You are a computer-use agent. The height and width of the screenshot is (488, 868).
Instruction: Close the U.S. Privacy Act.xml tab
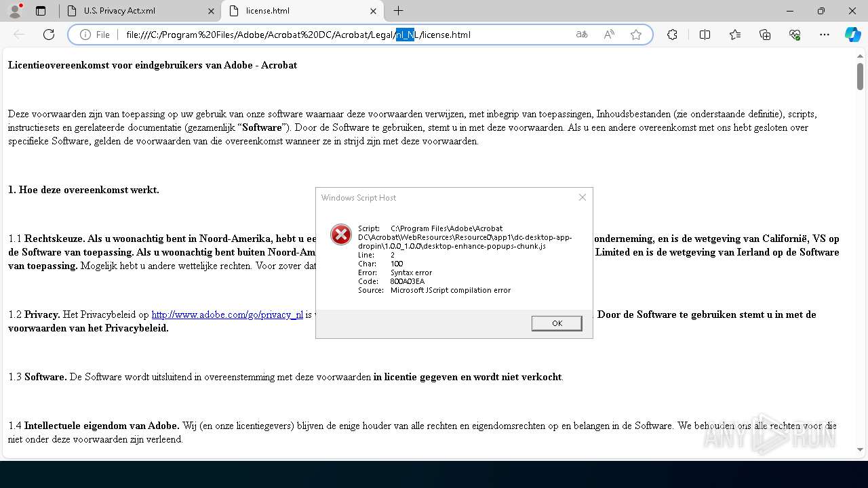click(211, 11)
